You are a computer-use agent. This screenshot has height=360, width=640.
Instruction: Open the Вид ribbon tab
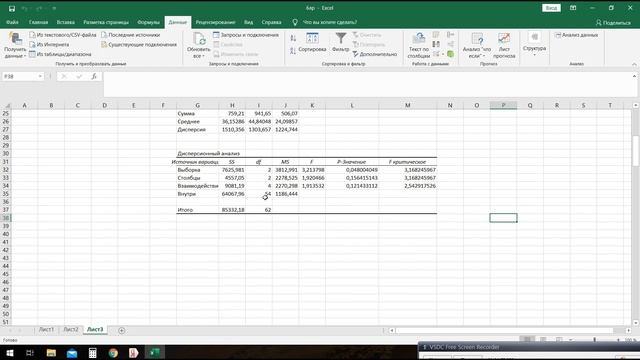(248, 22)
